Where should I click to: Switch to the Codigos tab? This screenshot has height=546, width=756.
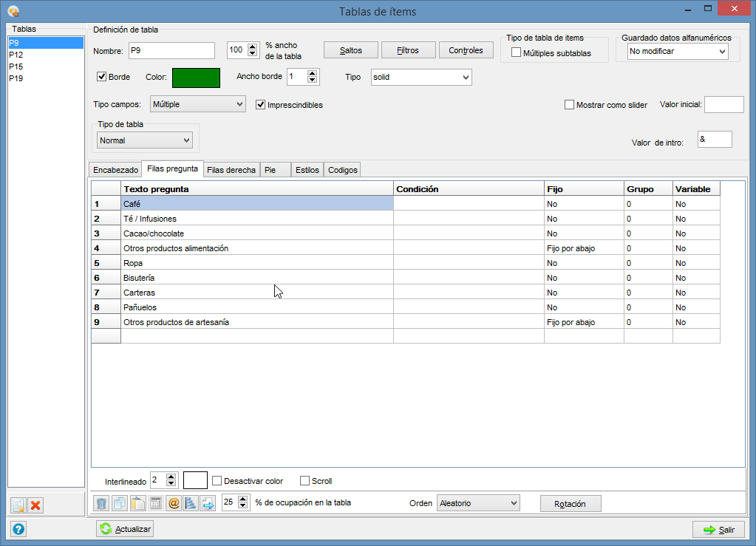pyautogui.click(x=342, y=170)
